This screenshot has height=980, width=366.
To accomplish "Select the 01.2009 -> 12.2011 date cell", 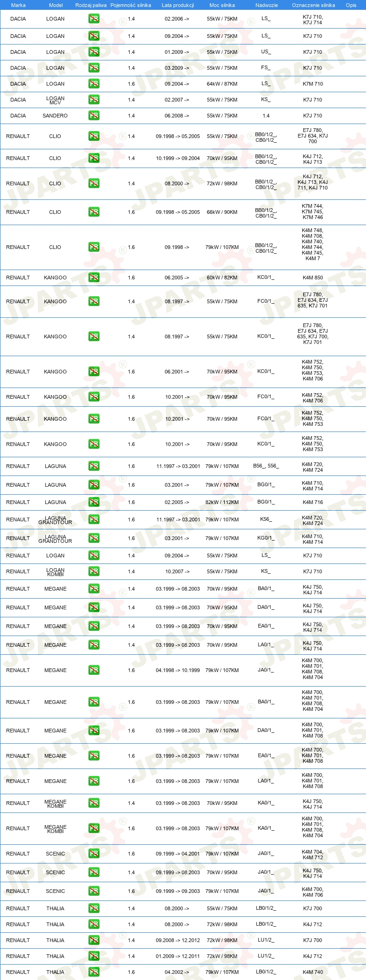I will point(178,956).
